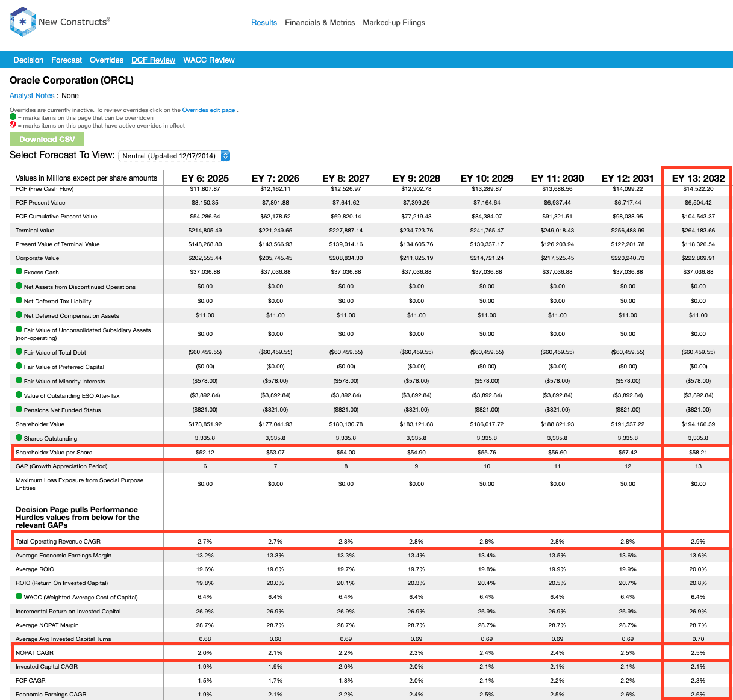Image resolution: width=733 pixels, height=700 pixels.
Task: Click green dot beside Net Deferred Tax Liability
Action: [x=19, y=300]
